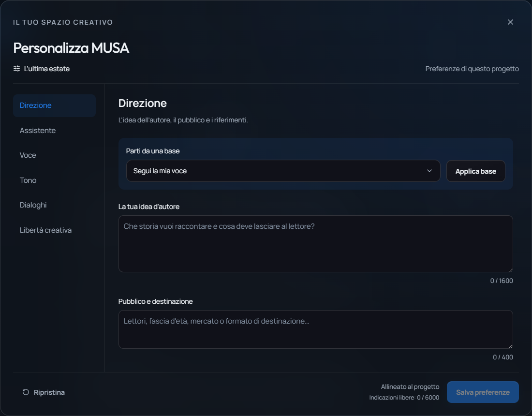Click the Allineato al progetto status

[x=410, y=387]
